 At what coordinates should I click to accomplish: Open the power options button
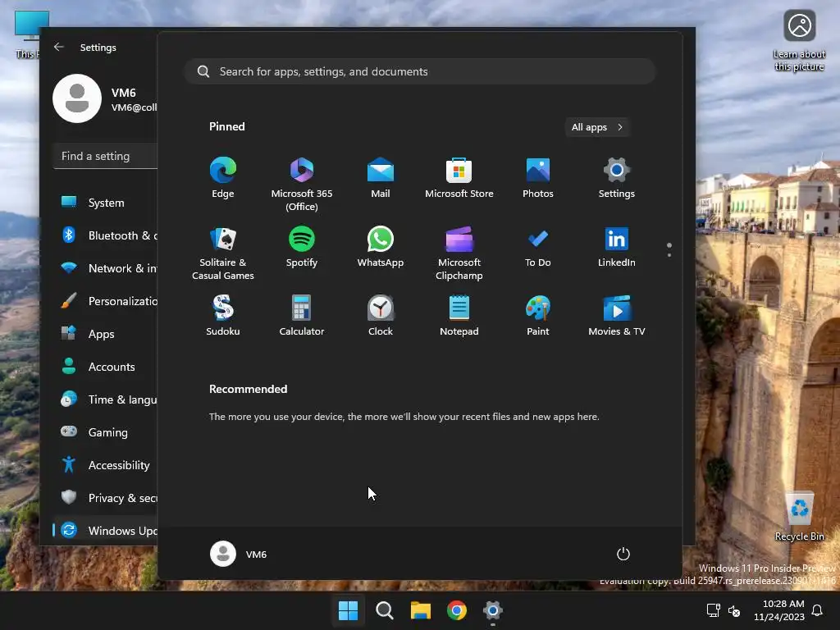tap(623, 554)
